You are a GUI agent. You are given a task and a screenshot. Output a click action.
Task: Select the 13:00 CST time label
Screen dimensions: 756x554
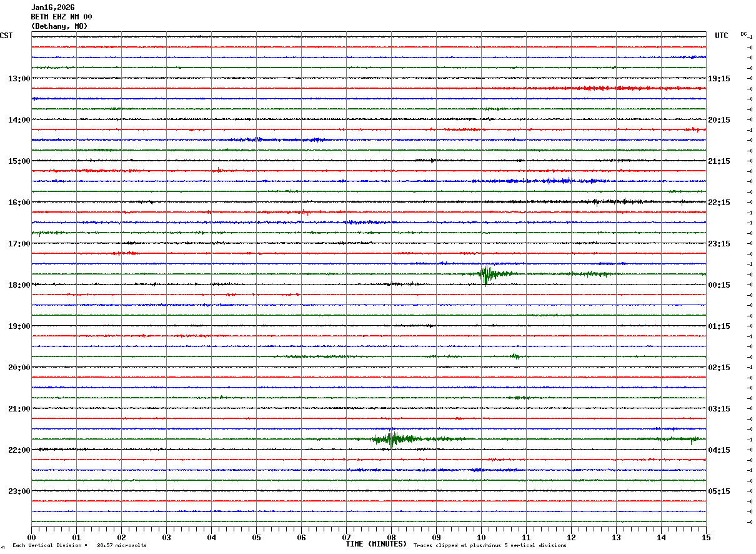19,79
